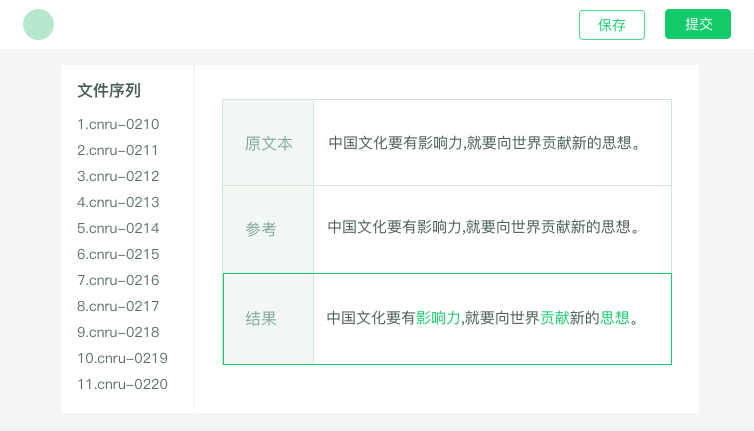This screenshot has height=431, width=754.
Task: Select file 5.cnru-0214
Action: 118,228
